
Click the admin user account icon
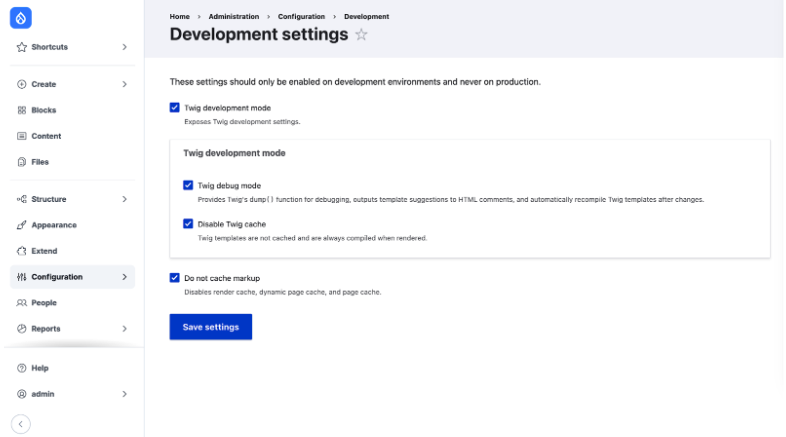tap(22, 394)
